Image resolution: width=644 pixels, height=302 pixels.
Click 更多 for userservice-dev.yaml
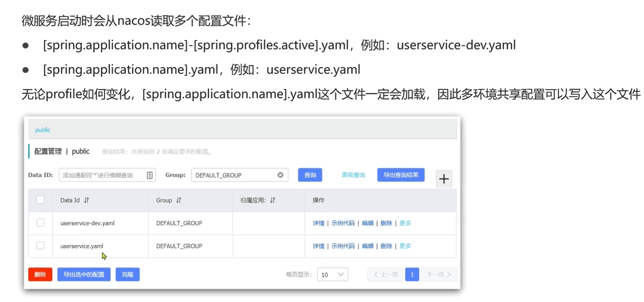coord(405,223)
